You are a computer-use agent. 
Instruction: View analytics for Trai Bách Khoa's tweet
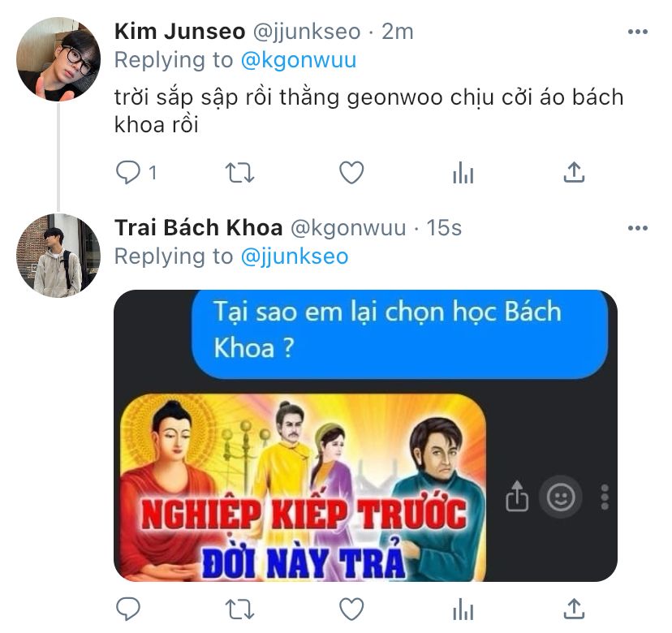tap(463, 609)
